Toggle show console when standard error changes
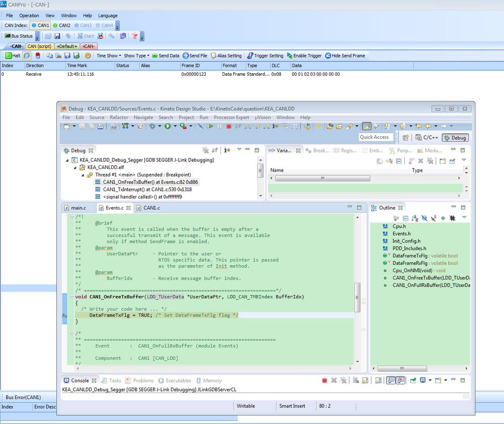This screenshot has width=504, height=424. [400, 381]
